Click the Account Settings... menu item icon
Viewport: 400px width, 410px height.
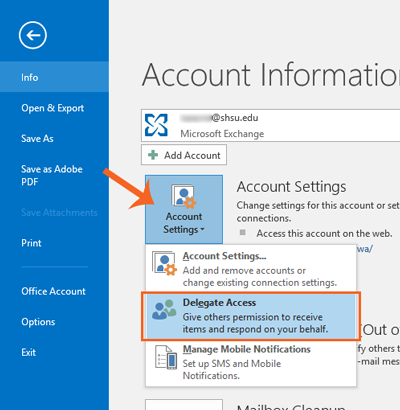coord(164,263)
